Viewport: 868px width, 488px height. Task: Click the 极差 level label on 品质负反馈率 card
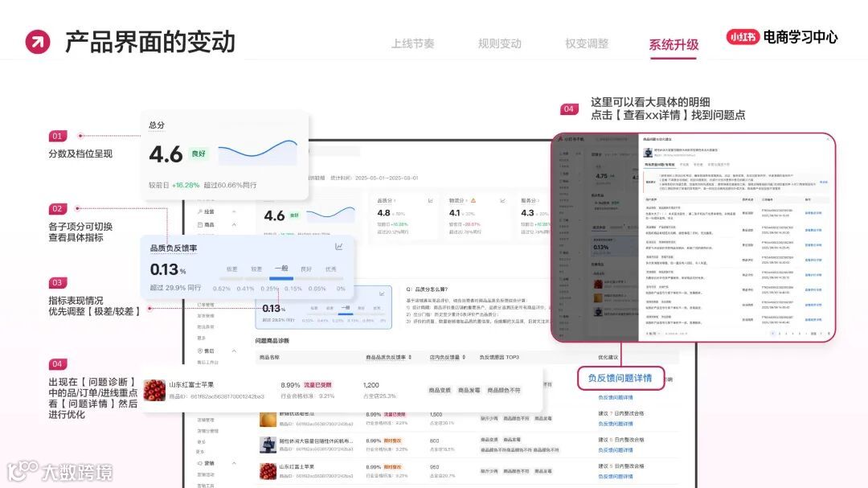pos(232,269)
